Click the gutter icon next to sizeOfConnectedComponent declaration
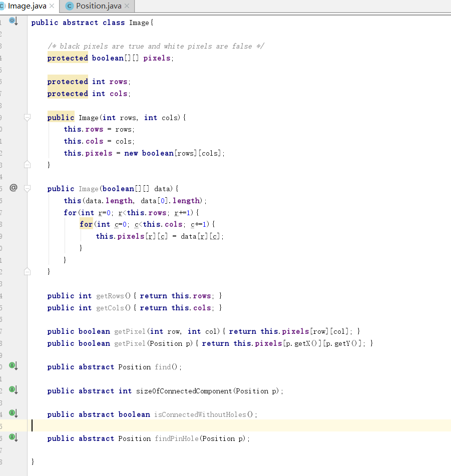This screenshot has height=476, width=451. [12, 390]
